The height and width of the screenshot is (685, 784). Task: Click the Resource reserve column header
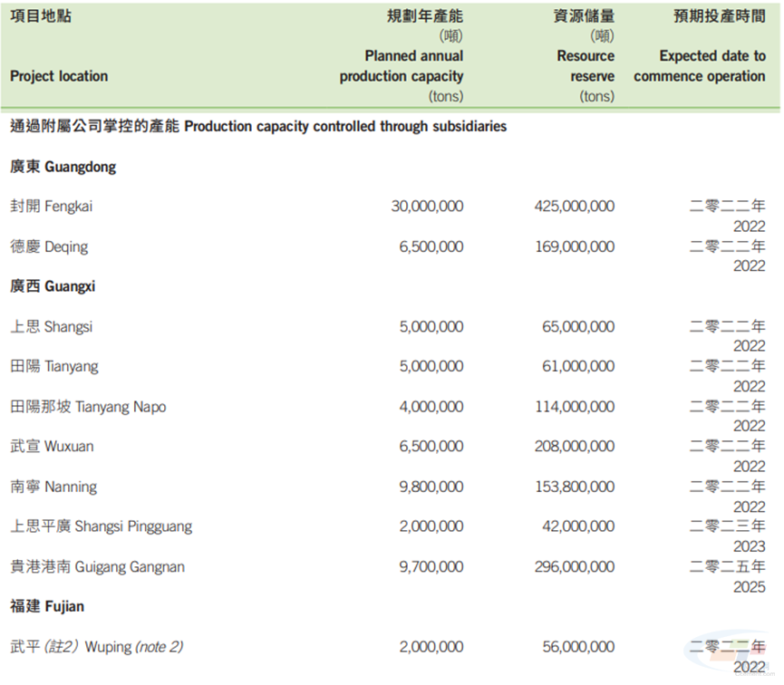[x=585, y=66]
